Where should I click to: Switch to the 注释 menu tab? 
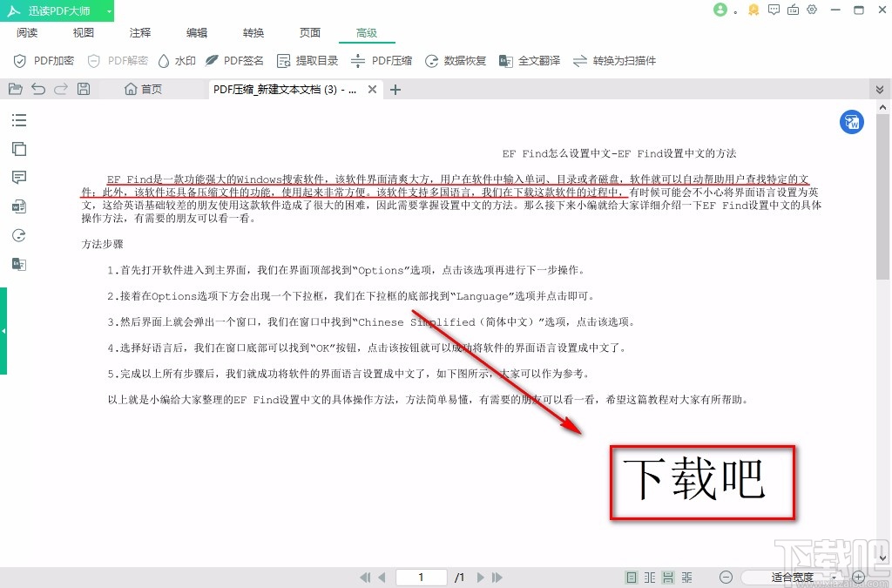click(x=140, y=33)
